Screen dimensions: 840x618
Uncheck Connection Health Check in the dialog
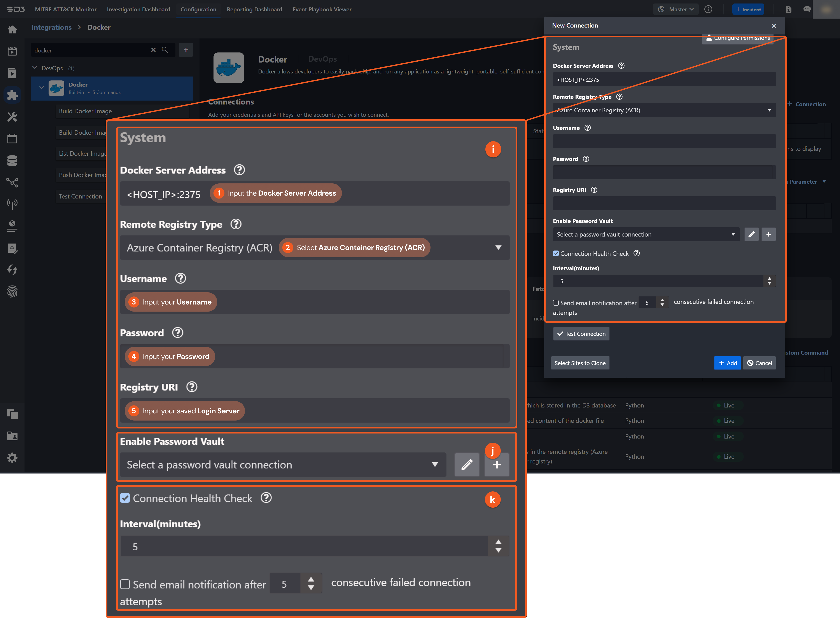tap(556, 253)
